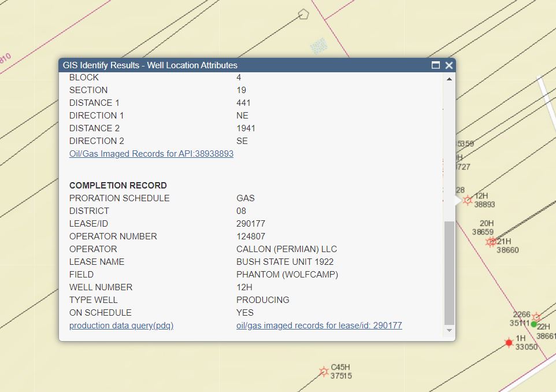Click the 'ON SCHEDULE' field label
Image resolution: width=556 pixels, height=392 pixels.
pos(101,313)
